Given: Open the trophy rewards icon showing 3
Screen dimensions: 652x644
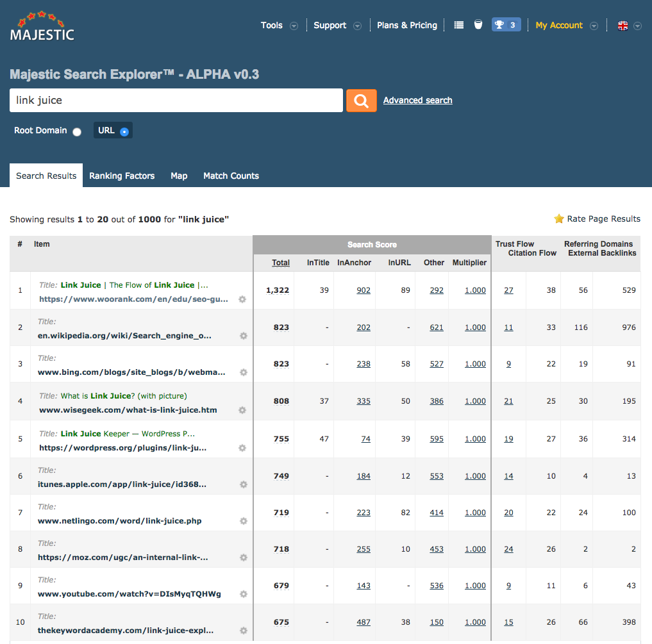Looking at the screenshot, I should tap(506, 24).
